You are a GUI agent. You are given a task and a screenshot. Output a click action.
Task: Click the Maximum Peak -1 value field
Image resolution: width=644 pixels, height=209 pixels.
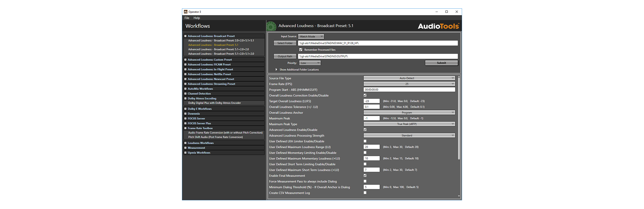(372, 118)
